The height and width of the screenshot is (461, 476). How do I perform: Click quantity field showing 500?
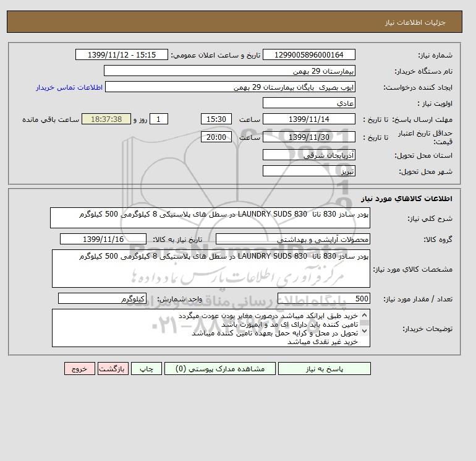323,298
